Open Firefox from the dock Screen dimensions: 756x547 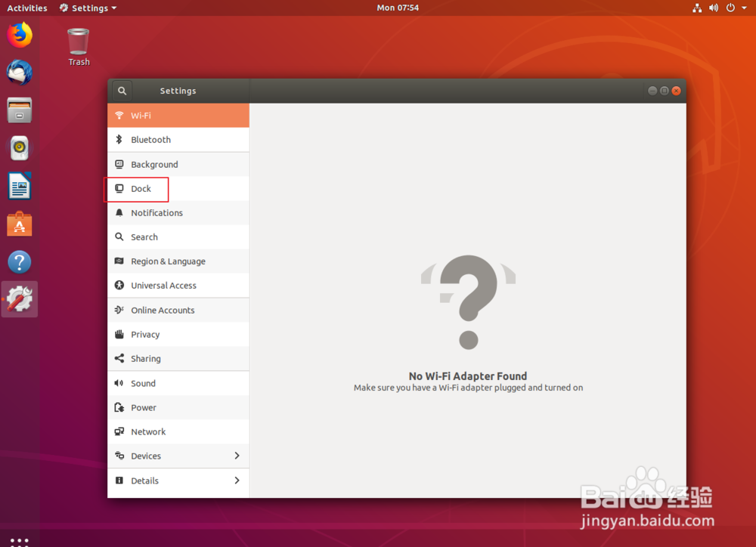pos(20,36)
